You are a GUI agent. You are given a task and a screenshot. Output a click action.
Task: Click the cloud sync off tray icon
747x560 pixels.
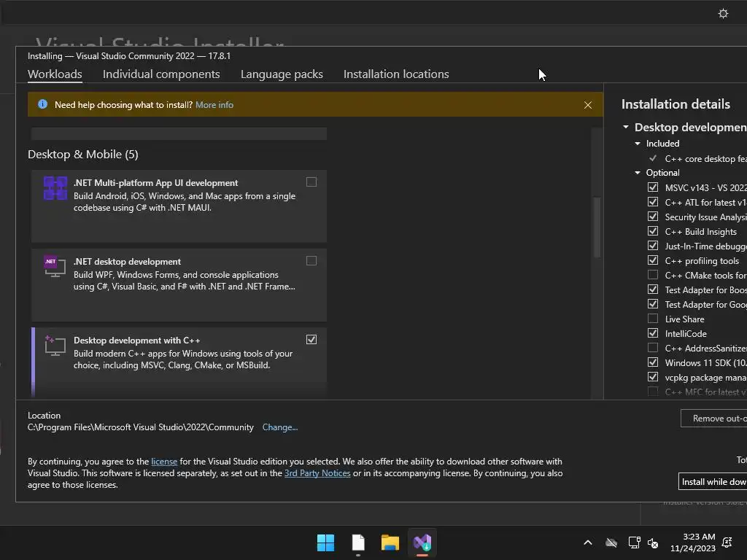coord(611,542)
